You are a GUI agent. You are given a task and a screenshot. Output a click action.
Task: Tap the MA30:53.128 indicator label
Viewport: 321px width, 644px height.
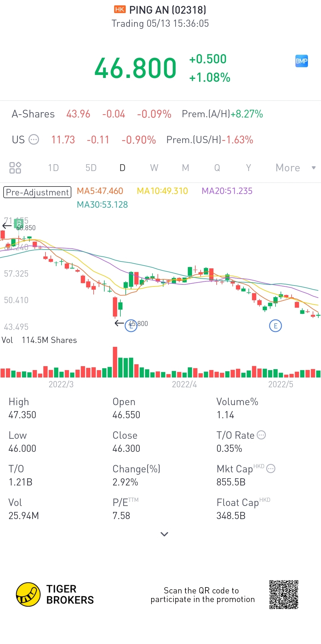click(102, 205)
